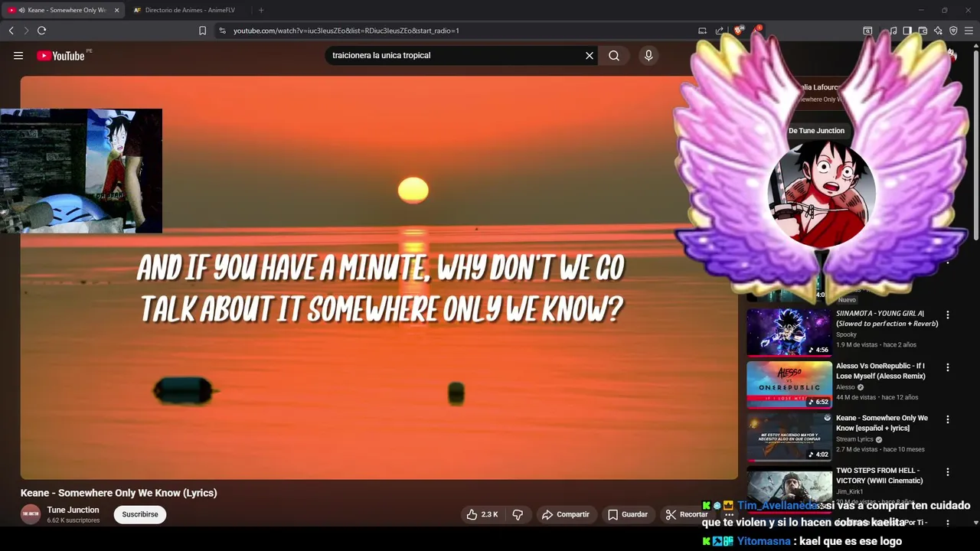Viewport: 980px width, 551px height.
Task: Open the Spooky channel name
Action: pyautogui.click(x=846, y=334)
